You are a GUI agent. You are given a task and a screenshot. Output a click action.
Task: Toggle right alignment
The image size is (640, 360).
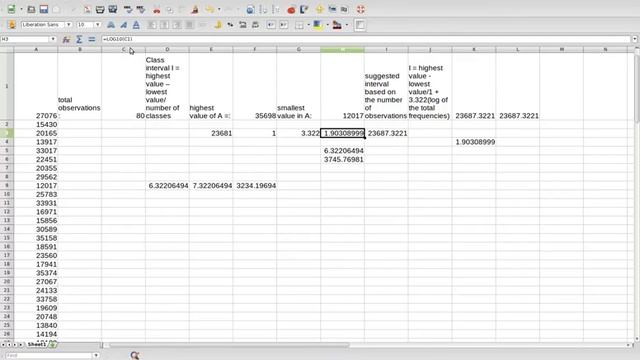[x=177, y=25]
